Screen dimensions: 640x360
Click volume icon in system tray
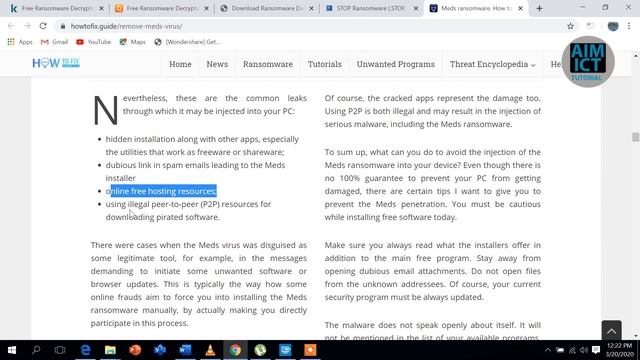pyautogui.click(x=584, y=350)
